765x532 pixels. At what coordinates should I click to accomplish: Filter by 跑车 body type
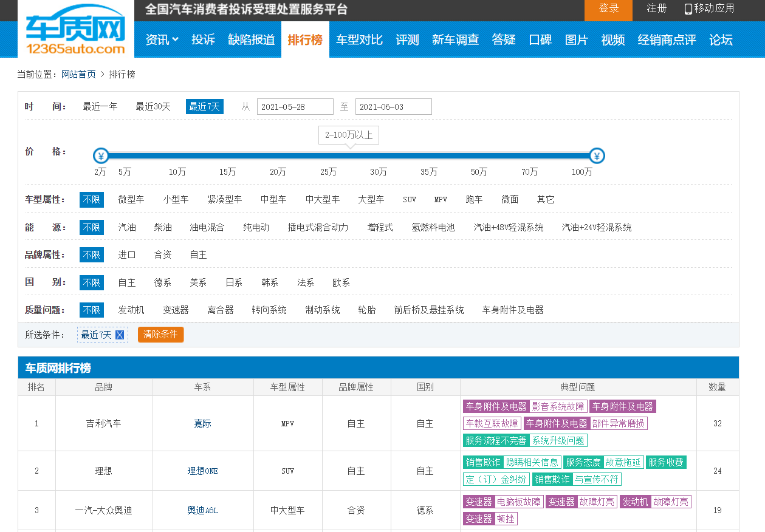(x=474, y=199)
